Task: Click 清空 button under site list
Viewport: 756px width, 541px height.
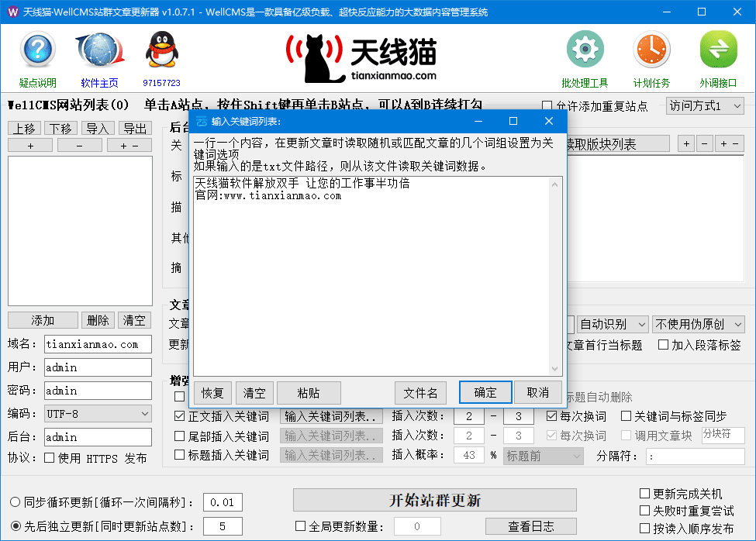Action: [134, 320]
